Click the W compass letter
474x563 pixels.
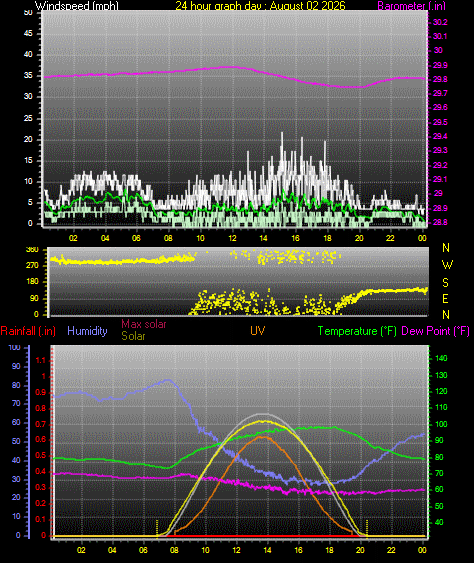(447, 265)
